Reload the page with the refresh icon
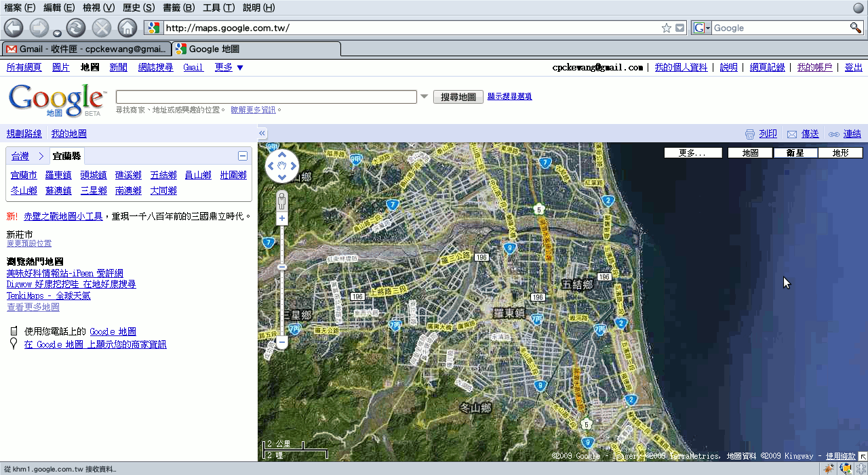The image size is (868, 475). click(76, 28)
